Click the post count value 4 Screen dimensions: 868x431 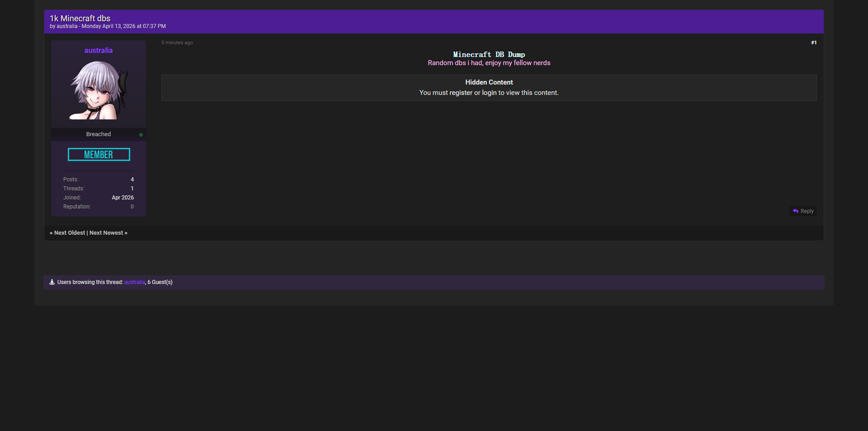(x=132, y=180)
